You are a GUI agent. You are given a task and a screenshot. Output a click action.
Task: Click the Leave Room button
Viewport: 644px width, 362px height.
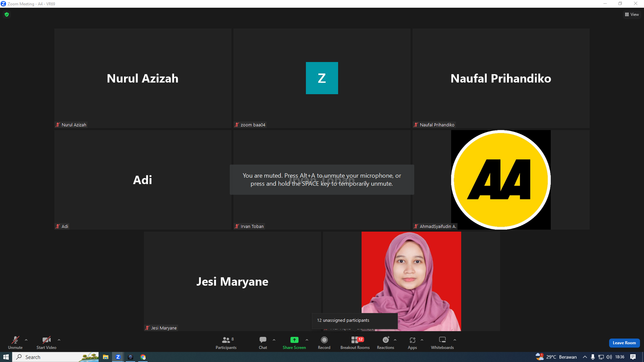[x=624, y=343]
